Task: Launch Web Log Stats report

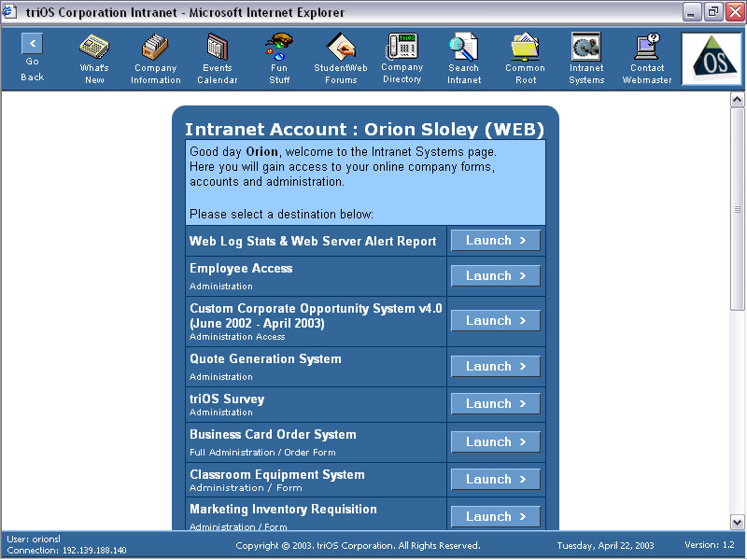Action: coord(495,240)
